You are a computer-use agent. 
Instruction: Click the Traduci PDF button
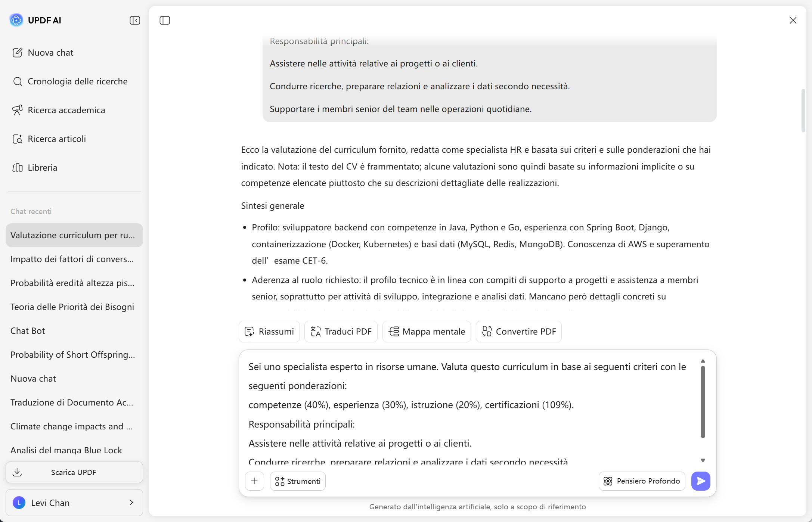pos(341,332)
